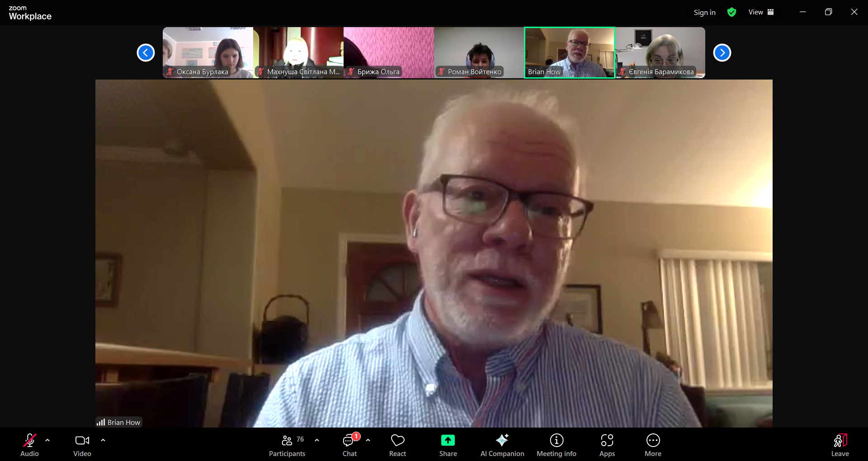Open the View layout menu
868x461 pixels.
pos(761,12)
